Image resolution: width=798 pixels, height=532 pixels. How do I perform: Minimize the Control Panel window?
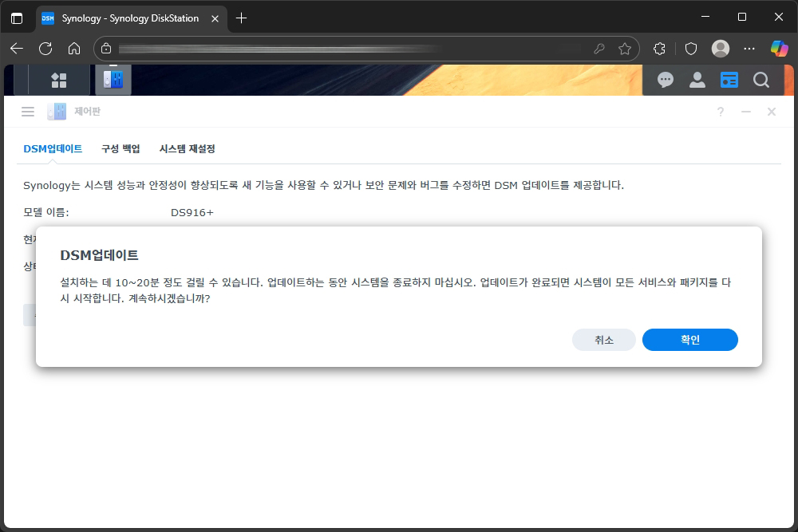click(745, 112)
